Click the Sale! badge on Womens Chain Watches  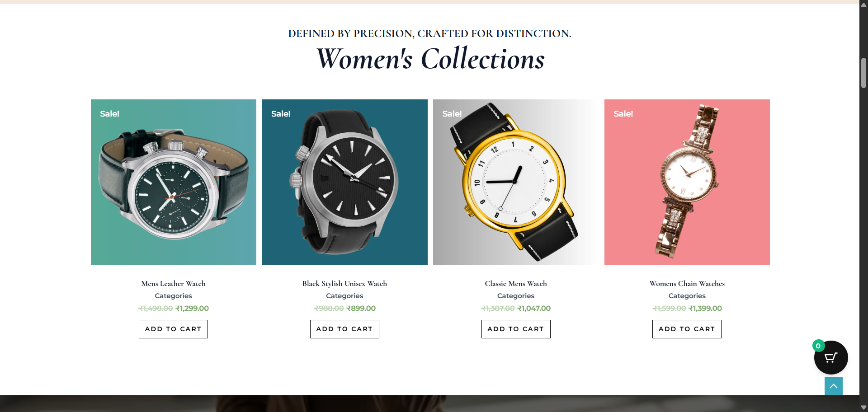point(623,114)
